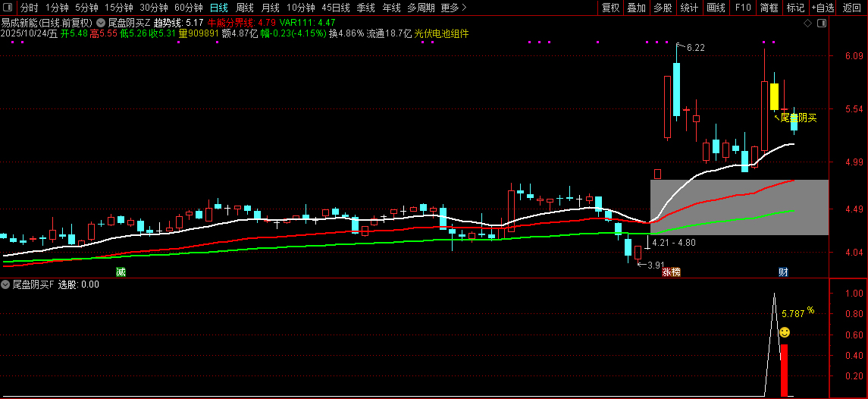Click the 光伏电池组件 sector link
The width and height of the screenshot is (868, 399).
(x=441, y=34)
